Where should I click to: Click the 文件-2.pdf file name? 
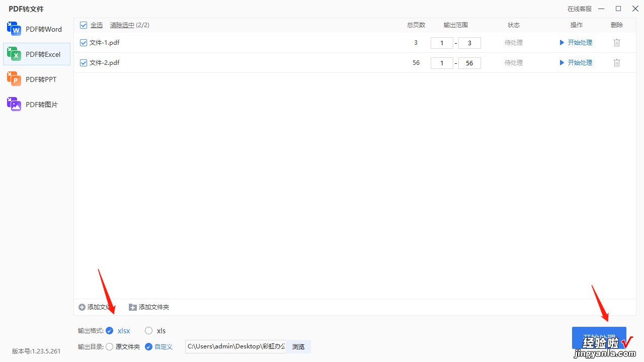tap(105, 63)
